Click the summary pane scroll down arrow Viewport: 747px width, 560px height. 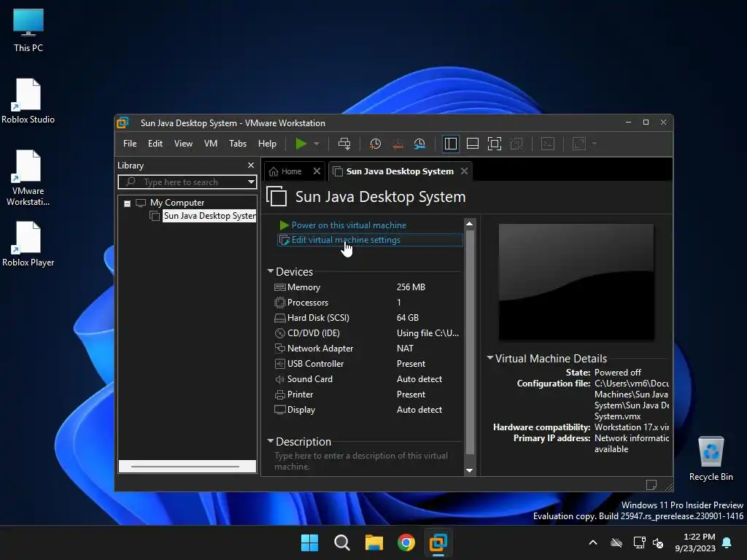point(469,470)
